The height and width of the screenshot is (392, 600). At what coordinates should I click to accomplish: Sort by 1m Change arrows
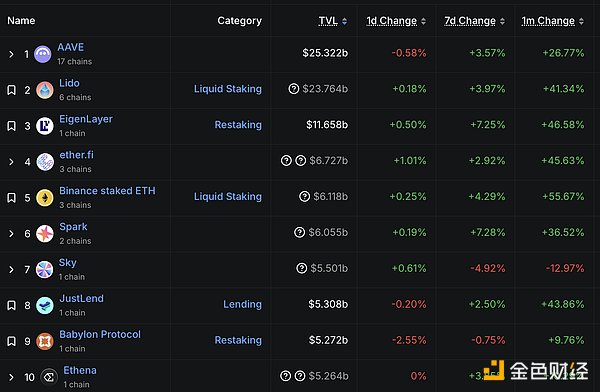tap(581, 21)
